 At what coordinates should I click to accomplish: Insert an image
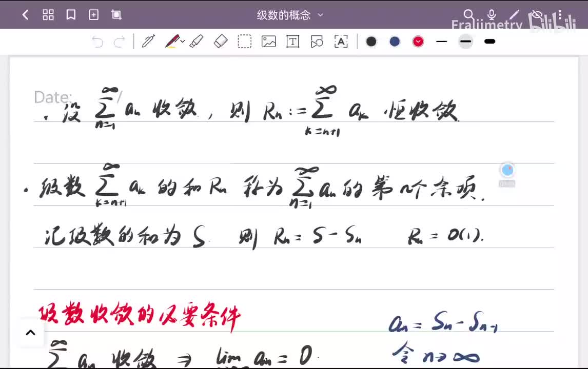pos(268,41)
